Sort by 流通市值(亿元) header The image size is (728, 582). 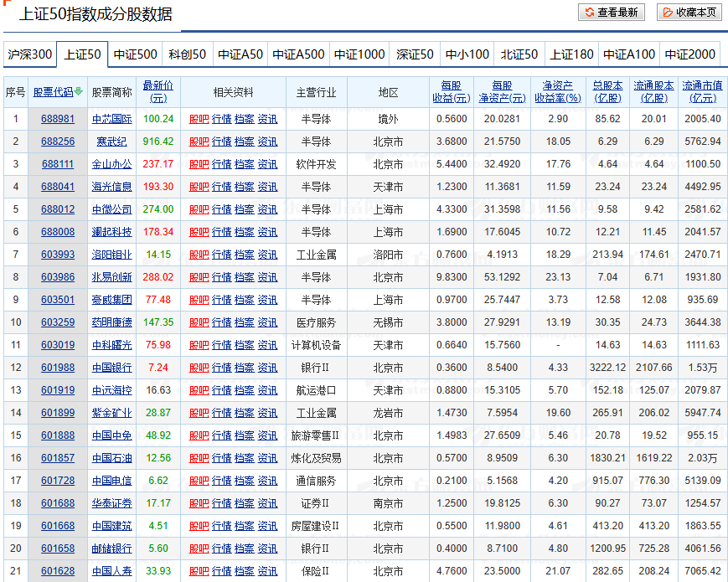[703, 92]
